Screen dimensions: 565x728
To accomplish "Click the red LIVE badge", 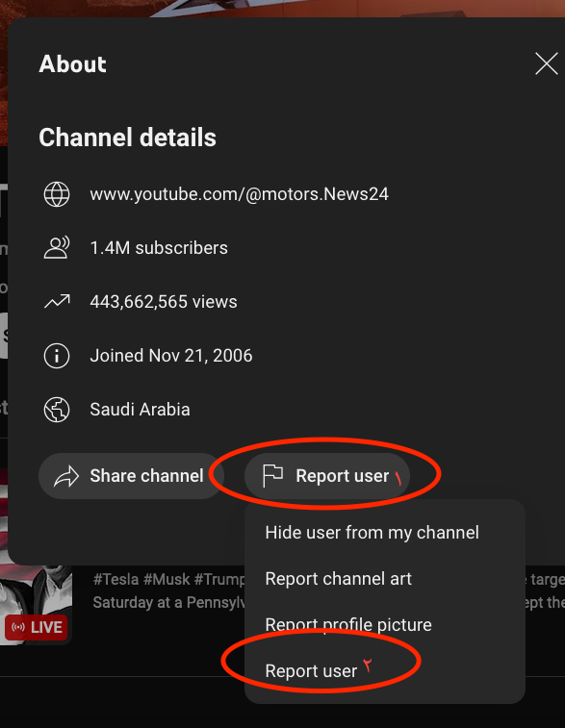I will click(37, 627).
